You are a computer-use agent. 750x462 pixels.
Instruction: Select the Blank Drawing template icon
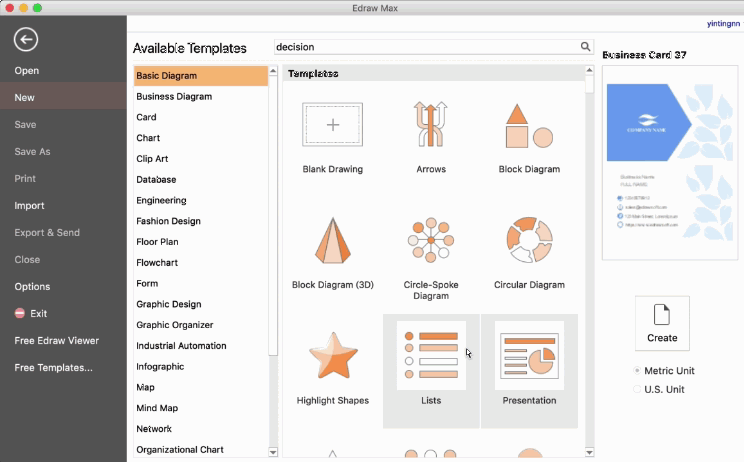tap(332, 124)
